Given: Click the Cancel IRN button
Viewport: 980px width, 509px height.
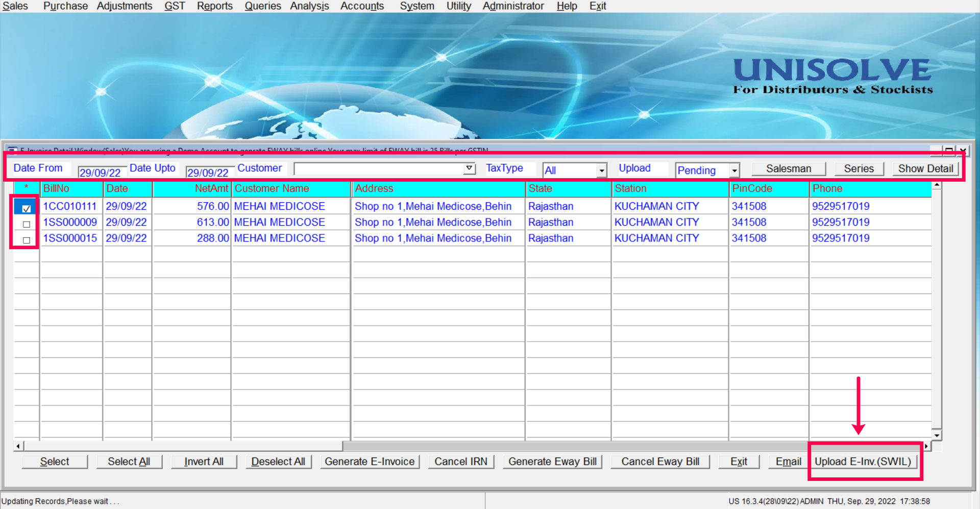Looking at the screenshot, I should pyautogui.click(x=461, y=462).
